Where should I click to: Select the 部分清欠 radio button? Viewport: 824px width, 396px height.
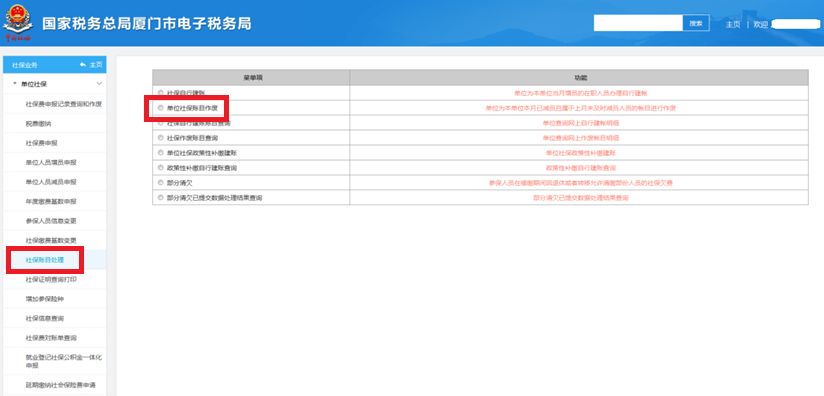coord(161,183)
